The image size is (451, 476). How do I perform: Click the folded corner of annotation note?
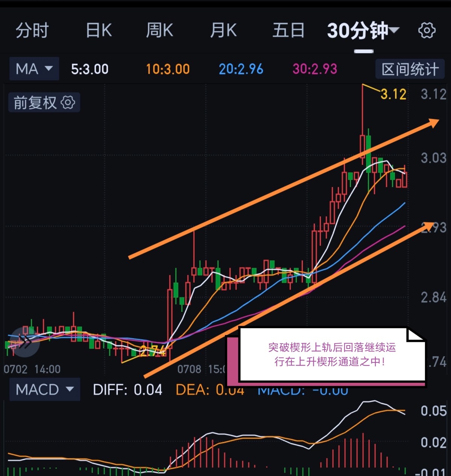click(416, 334)
